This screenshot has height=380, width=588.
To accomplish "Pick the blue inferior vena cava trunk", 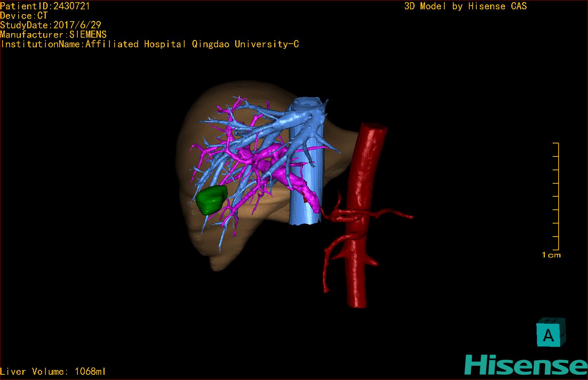I will pos(306,201).
